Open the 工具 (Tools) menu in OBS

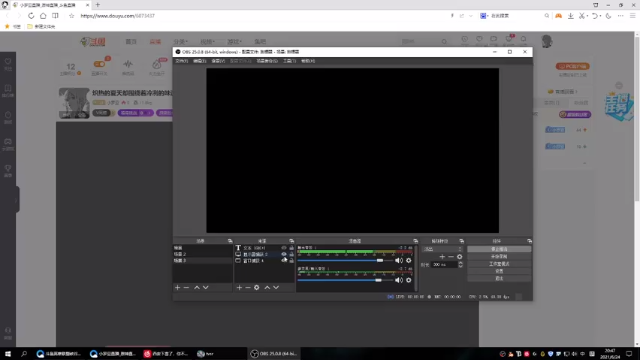click(289, 61)
